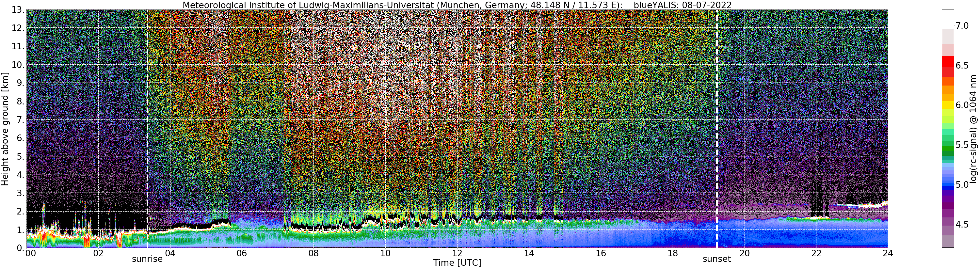Click the 'sunset' label below the axis
The height and width of the screenshot is (269, 980).
point(717,259)
